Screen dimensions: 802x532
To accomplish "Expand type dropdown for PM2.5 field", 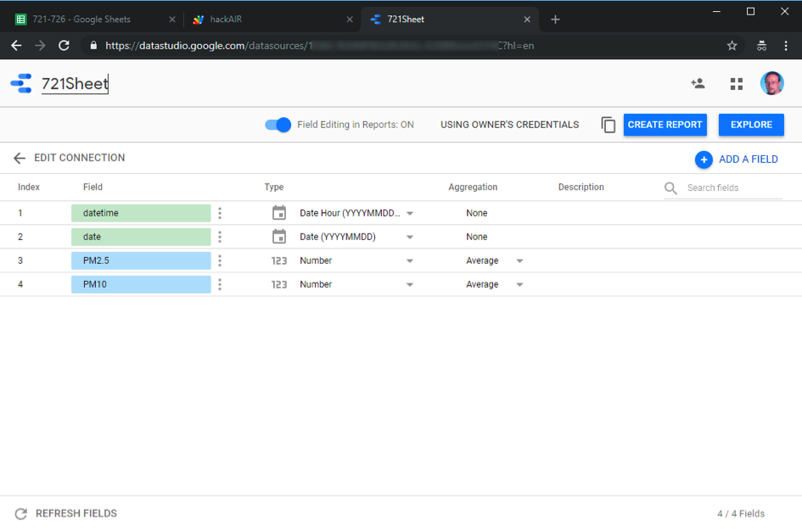I will coord(410,260).
